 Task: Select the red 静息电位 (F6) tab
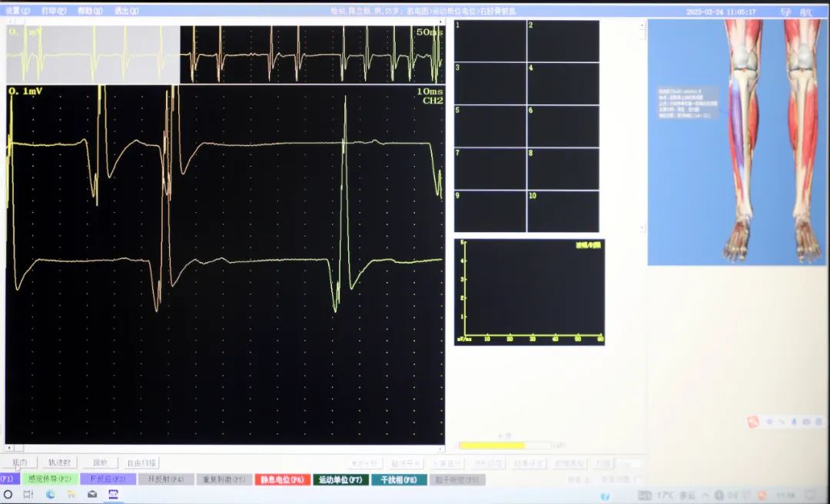click(281, 479)
